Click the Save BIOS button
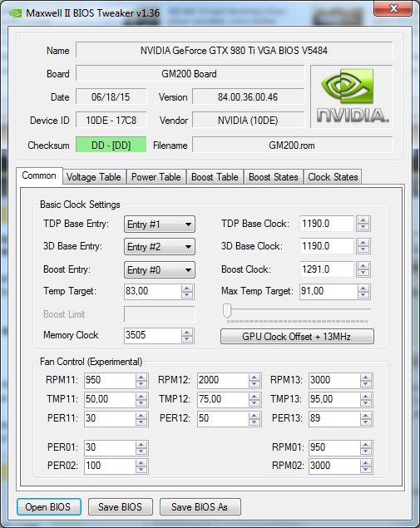Screen dimensions: 420x528 point(121,506)
